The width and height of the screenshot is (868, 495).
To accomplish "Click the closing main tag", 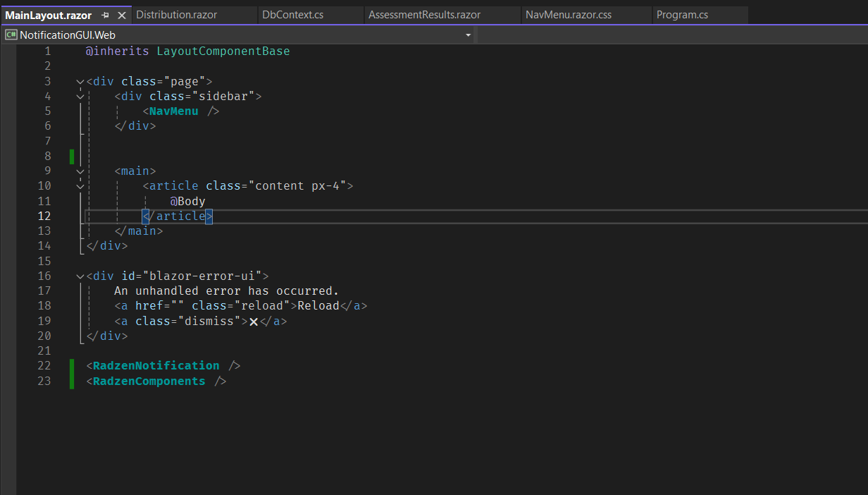I will (x=138, y=231).
